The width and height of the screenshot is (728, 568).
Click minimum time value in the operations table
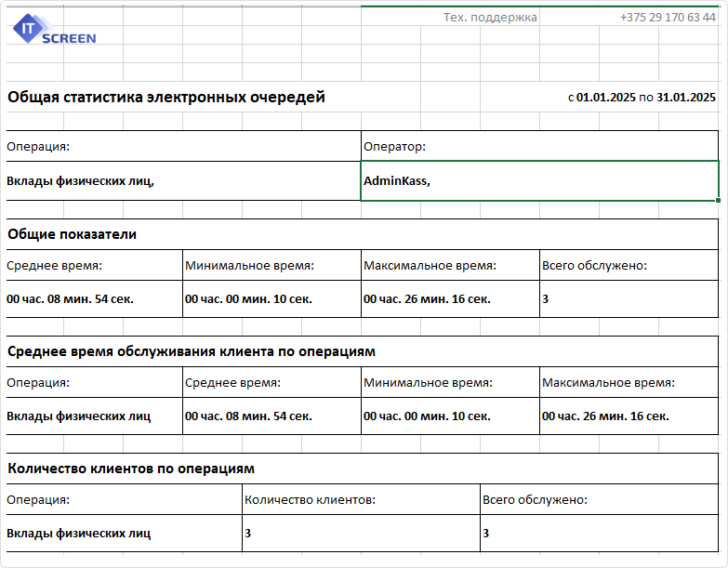[427, 416]
